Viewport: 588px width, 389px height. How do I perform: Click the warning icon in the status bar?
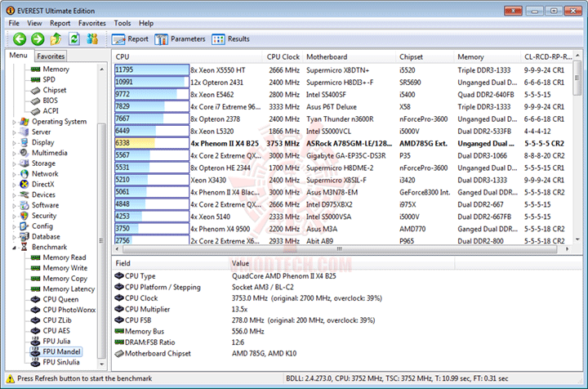pos(11,379)
